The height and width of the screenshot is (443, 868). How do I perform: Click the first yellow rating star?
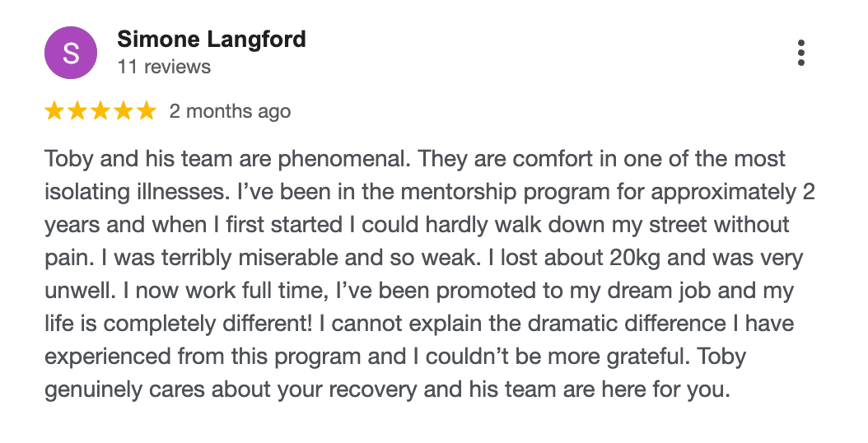pos(55,111)
